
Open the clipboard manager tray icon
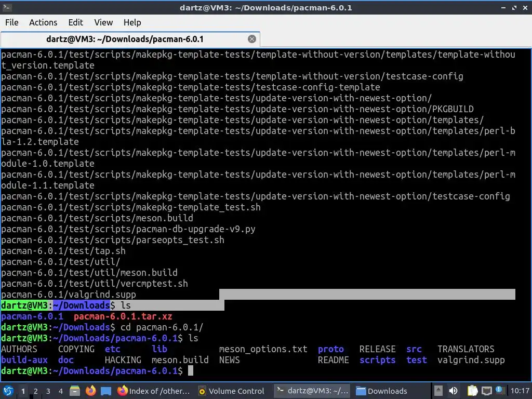point(472,391)
